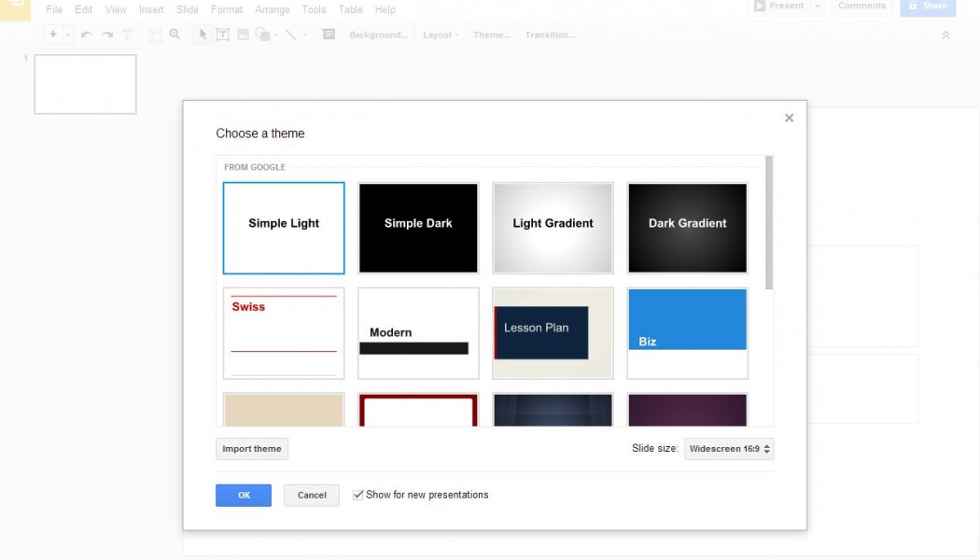Click the undo arrow in the toolbar

pos(87,35)
